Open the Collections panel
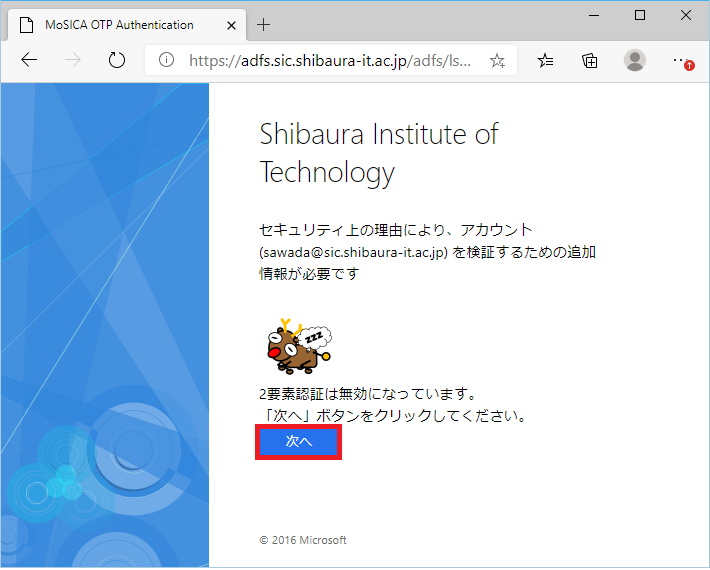Viewport: 710px width, 570px height. [x=590, y=60]
